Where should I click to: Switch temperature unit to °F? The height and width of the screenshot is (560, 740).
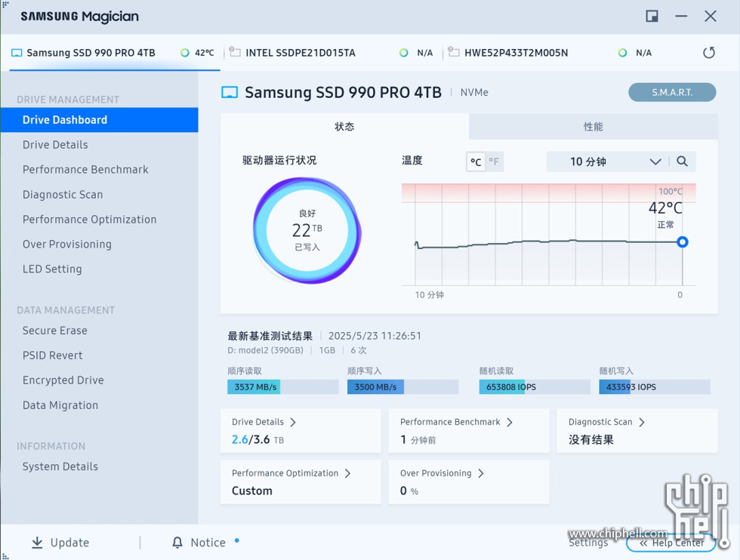click(494, 162)
